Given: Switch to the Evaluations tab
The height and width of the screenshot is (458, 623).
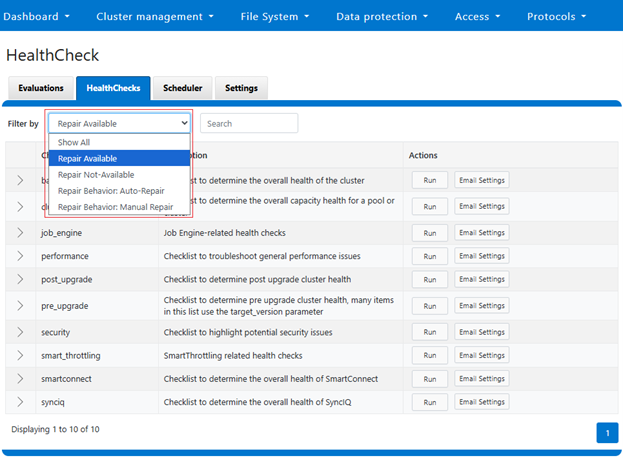Looking at the screenshot, I should (x=40, y=88).
